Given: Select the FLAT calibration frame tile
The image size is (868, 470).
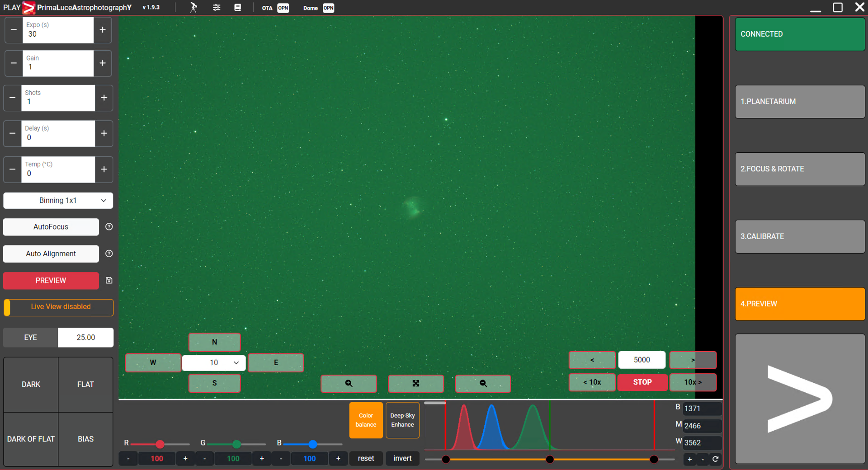Looking at the screenshot, I should 85,385.
